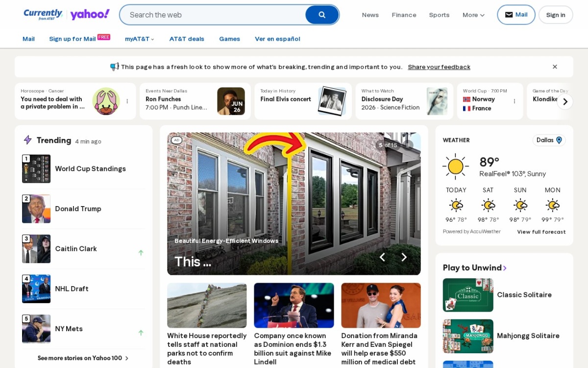The height and width of the screenshot is (368, 588).
Task: Expand the Play to Unwind section
Action: pos(475,267)
